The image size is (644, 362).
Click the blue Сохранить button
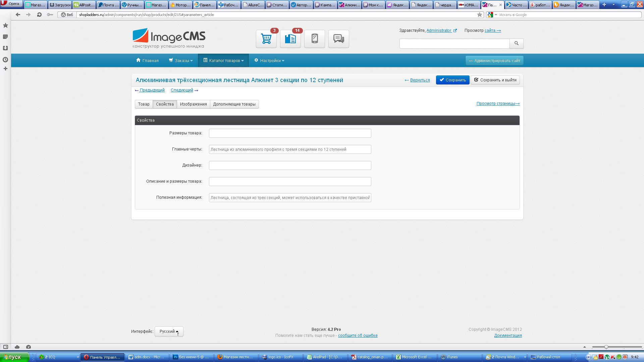click(x=452, y=80)
